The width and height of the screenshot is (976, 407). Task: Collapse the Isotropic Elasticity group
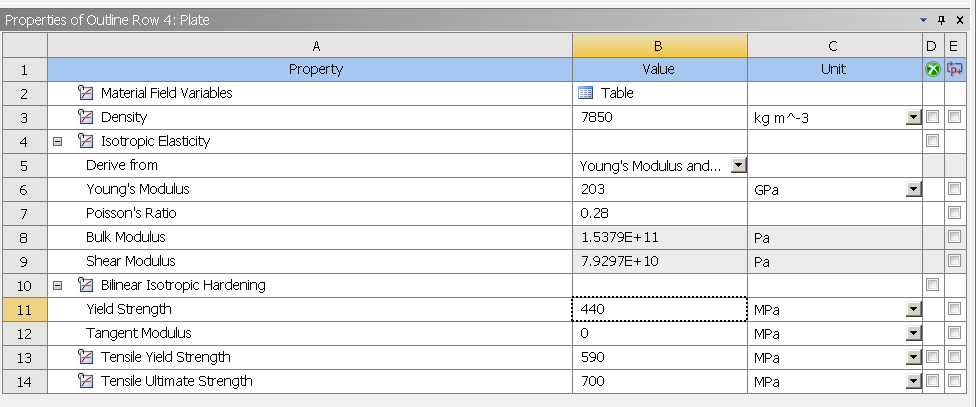point(57,141)
